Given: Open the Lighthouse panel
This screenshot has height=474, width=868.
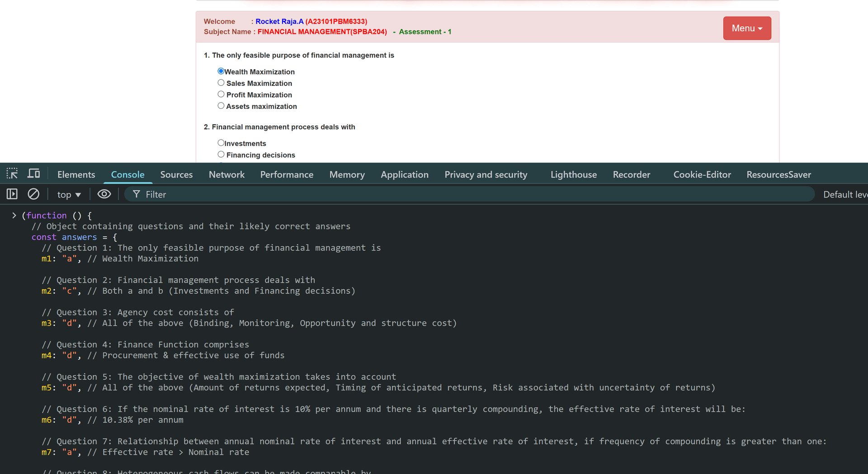Looking at the screenshot, I should pyautogui.click(x=573, y=174).
